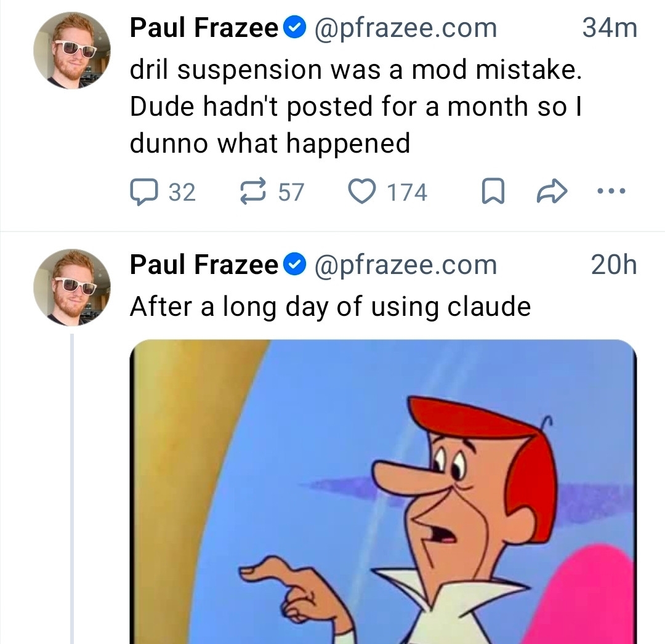
Task: Click the Paul Frazee name on the top post
Action: (x=204, y=28)
